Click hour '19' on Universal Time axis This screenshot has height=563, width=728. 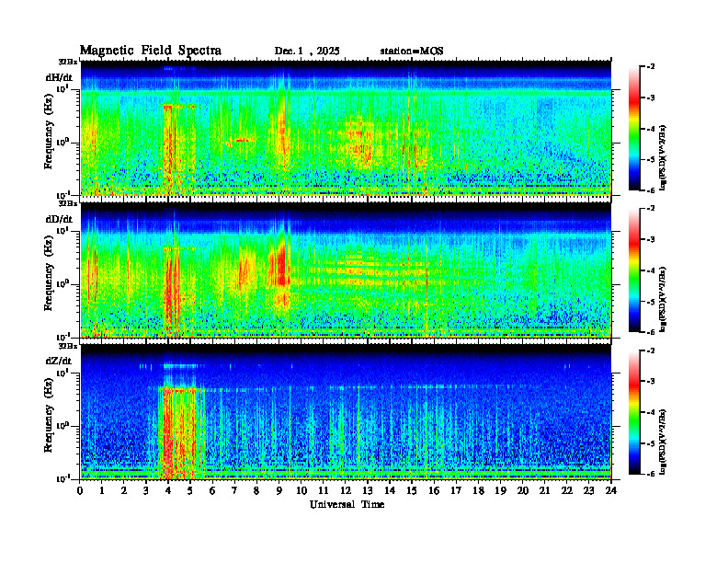click(x=500, y=490)
